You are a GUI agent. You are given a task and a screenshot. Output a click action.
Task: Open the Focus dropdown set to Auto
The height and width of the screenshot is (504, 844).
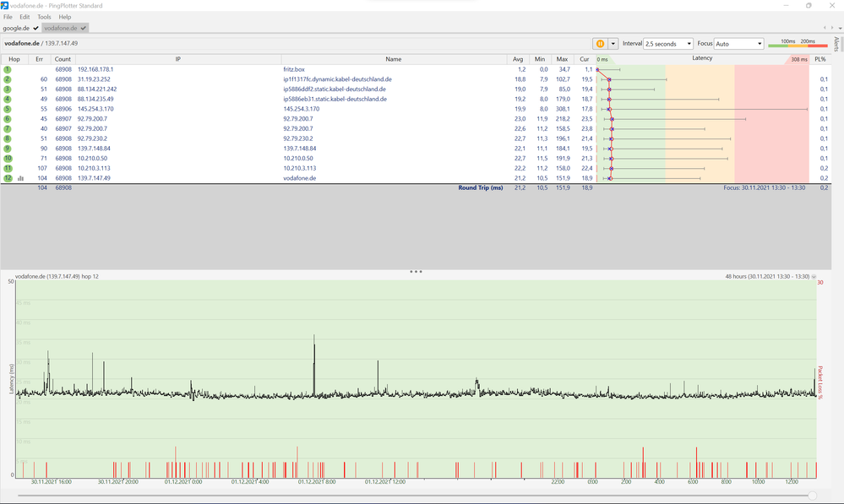tap(738, 44)
